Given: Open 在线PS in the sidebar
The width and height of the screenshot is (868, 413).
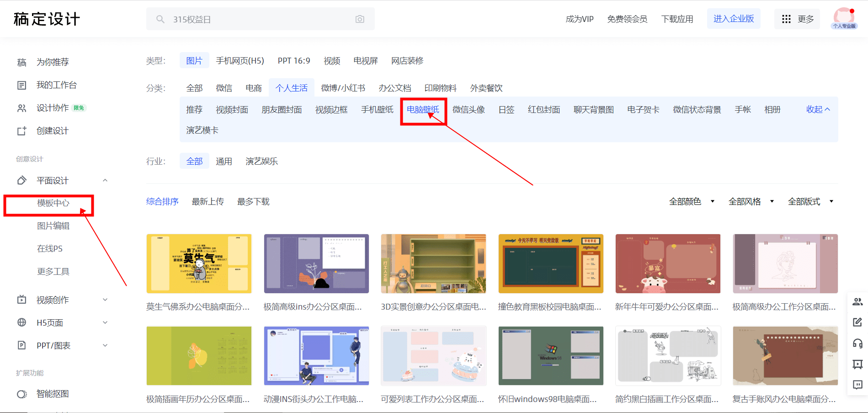Looking at the screenshot, I should 50,249.
